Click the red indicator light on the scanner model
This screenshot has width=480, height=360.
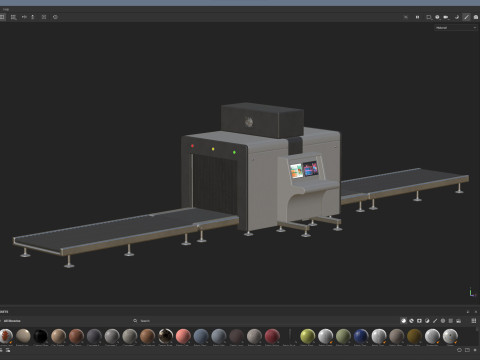point(192,146)
